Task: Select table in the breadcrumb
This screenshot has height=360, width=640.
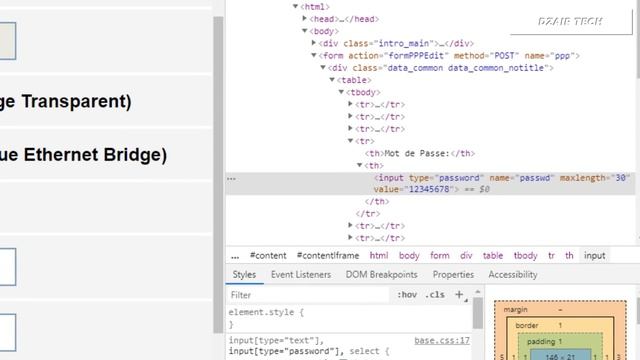Action: [493, 256]
